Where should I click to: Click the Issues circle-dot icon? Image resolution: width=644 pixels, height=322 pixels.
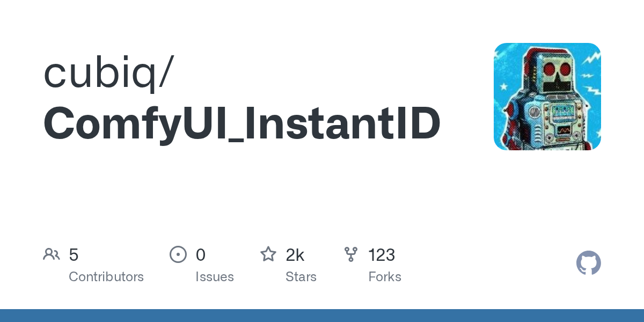pyautogui.click(x=178, y=254)
